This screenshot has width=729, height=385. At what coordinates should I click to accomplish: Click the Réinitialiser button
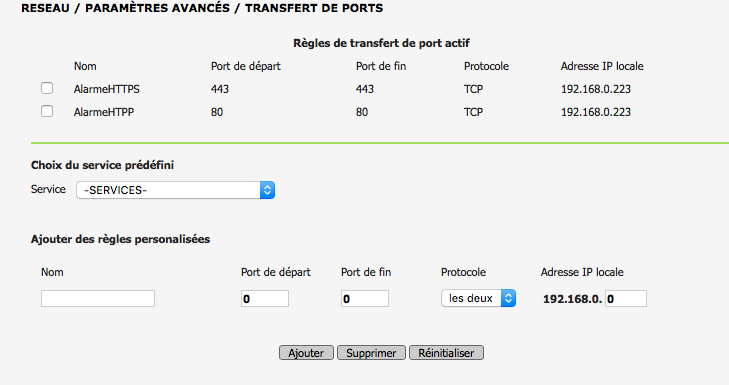click(x=446, y=353)
